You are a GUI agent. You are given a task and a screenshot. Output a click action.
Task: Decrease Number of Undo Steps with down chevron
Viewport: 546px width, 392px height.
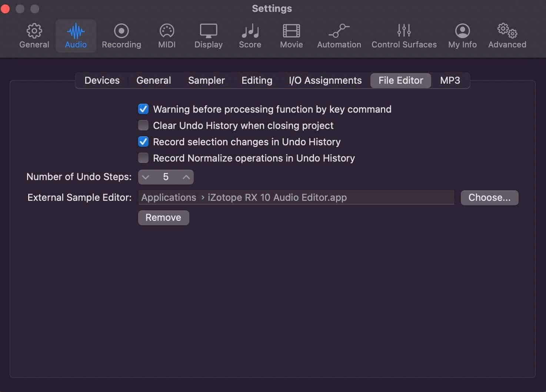[146, 177]
